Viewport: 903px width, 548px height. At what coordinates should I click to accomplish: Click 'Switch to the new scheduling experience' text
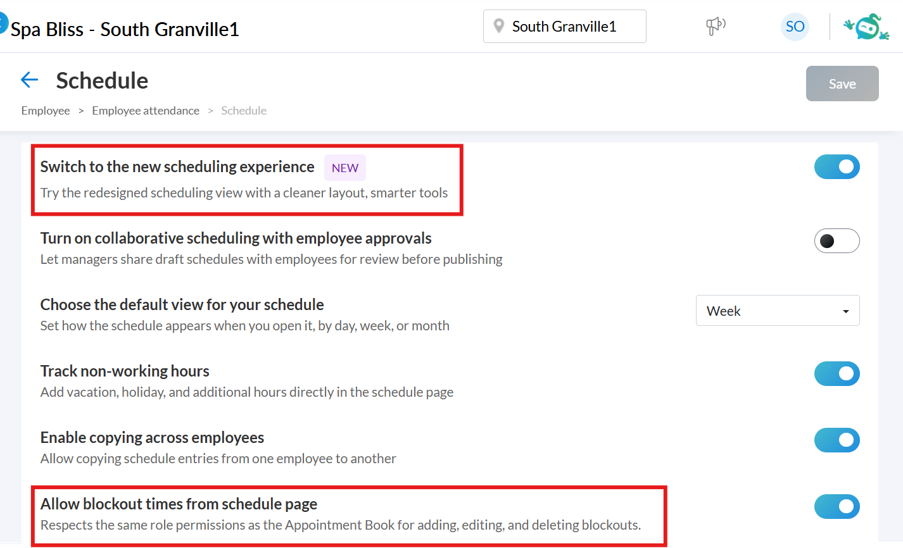click(x=177, y=167)
